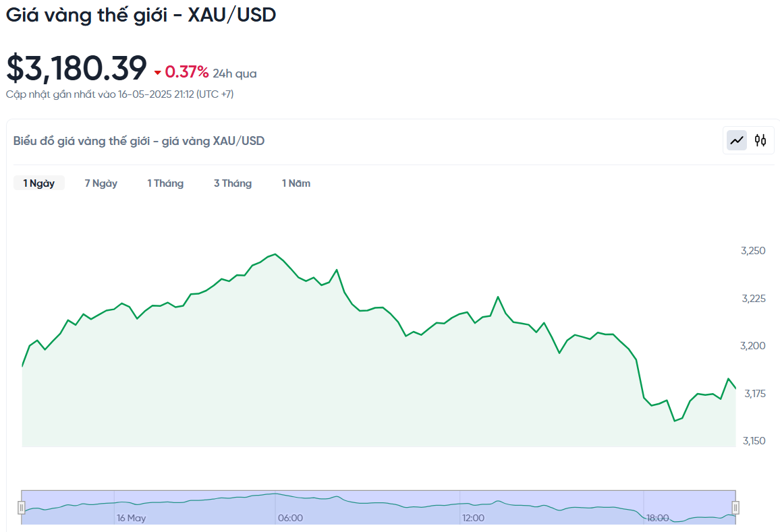Select the 7 Ngày time range tab
Viewport: 780px width, 532px height.
coord(101,183)
